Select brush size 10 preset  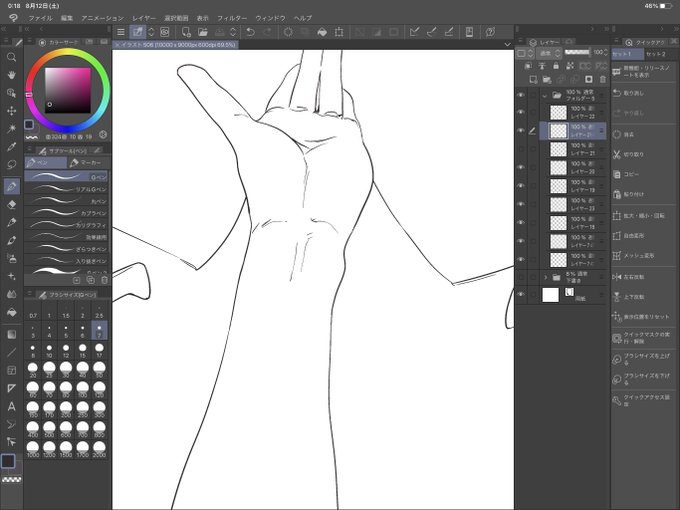click(x=49, y=350)
